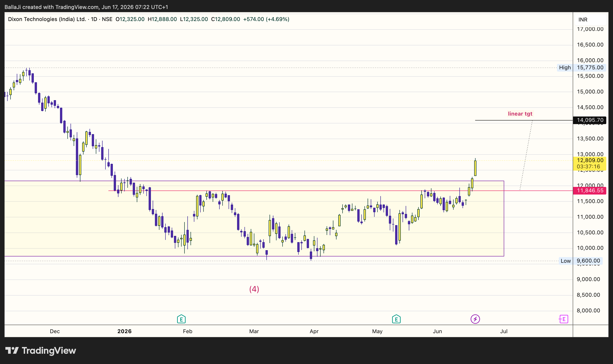Click the Jul label on time axis
This screenshot has width=613, height=364.
[x=504, y=331]
